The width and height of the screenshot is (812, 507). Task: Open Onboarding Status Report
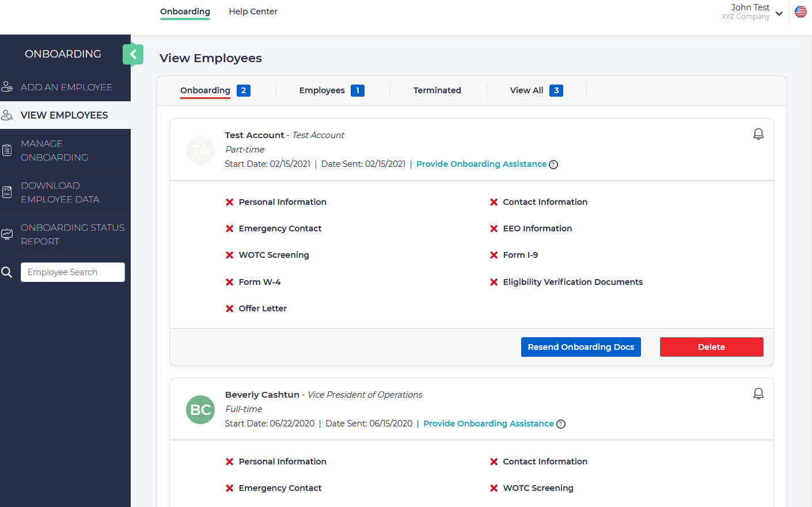(x=72, y=234)
